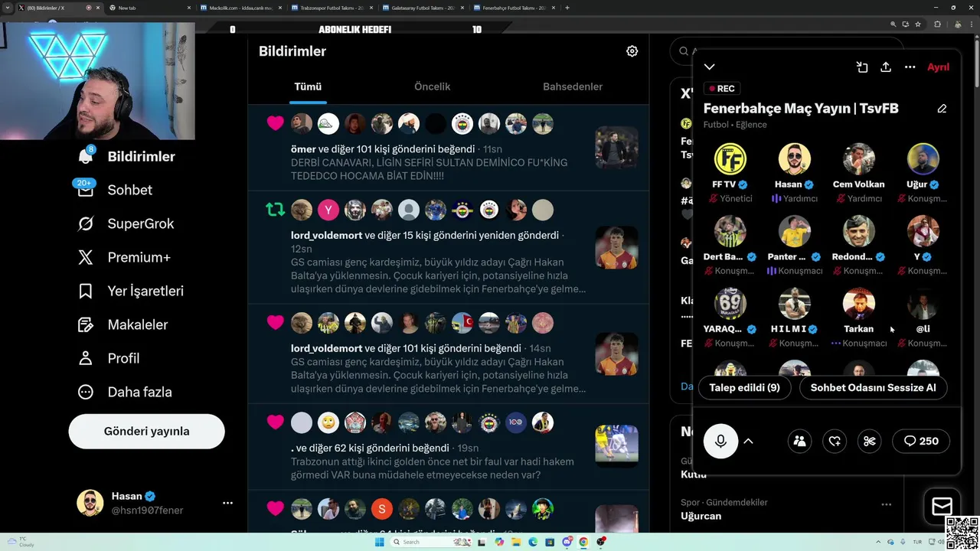Select Tarkan speaker avatar in Space
Image resolution: width=980 pixels, height=551 pixels.
859,304
